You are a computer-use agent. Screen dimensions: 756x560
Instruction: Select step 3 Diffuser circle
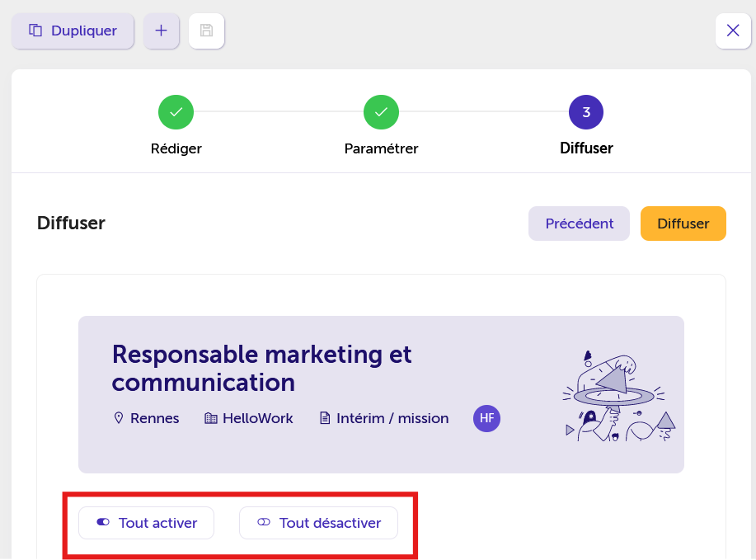(586, 112)
